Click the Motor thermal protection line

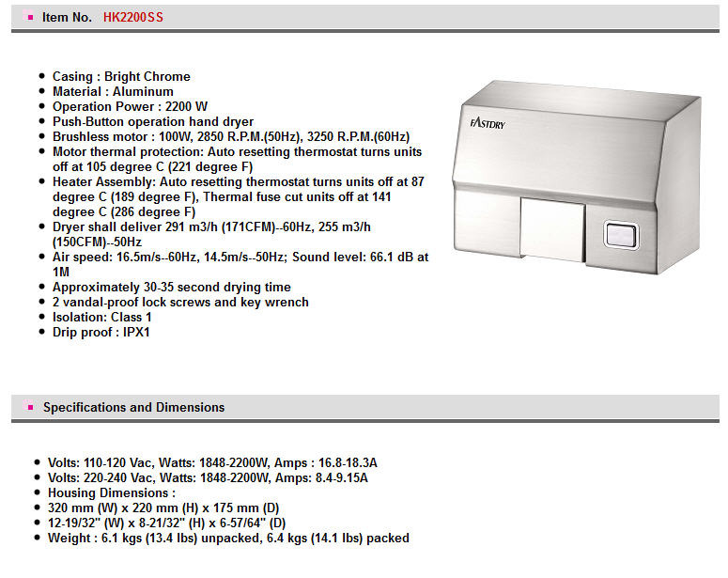[237, 160]
